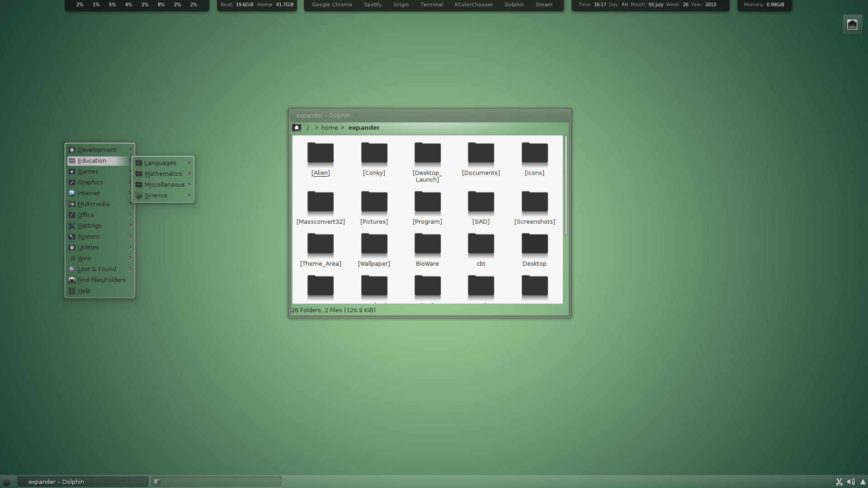The height and width of the screenshot is (488, 868).
Task: Expand the System submenu
Action: (100, 237)
